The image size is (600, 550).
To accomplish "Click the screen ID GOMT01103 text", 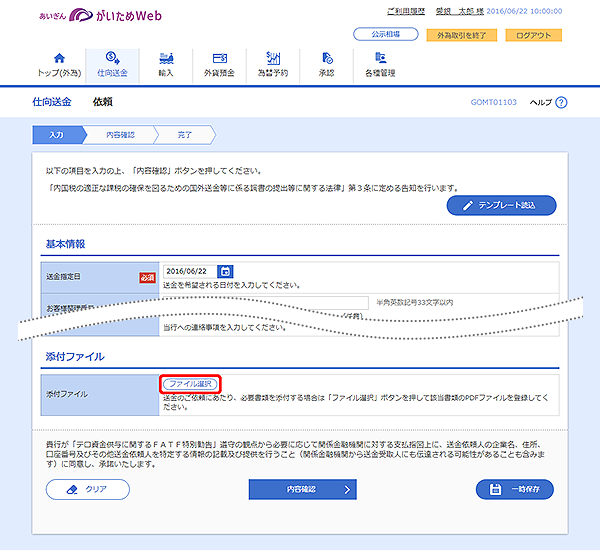I will click(x=494, y=102).
